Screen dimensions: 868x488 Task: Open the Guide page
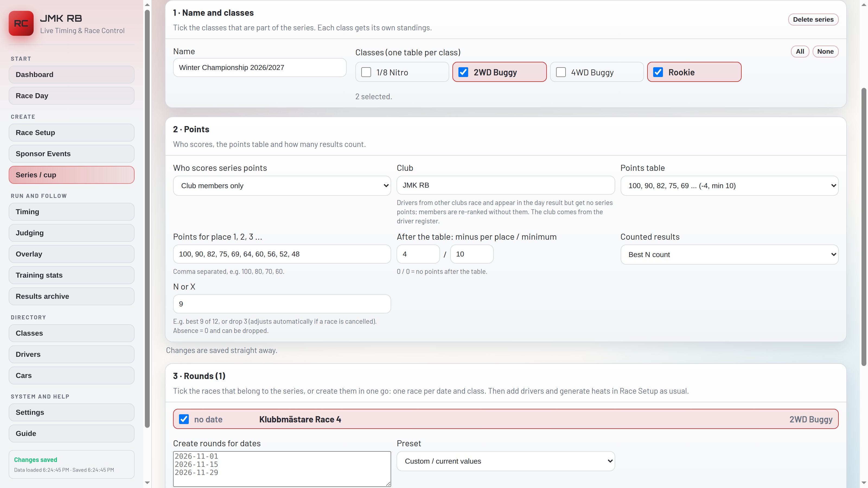71,434
